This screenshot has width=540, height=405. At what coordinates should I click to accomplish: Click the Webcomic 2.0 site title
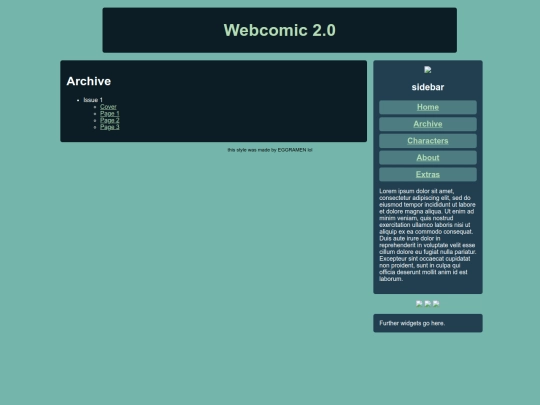[280, 30]
